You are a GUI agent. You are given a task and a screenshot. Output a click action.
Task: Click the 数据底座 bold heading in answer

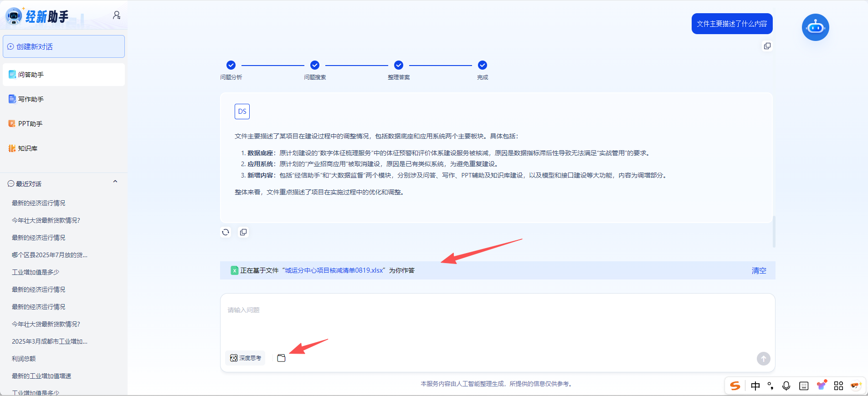(260, 153)
